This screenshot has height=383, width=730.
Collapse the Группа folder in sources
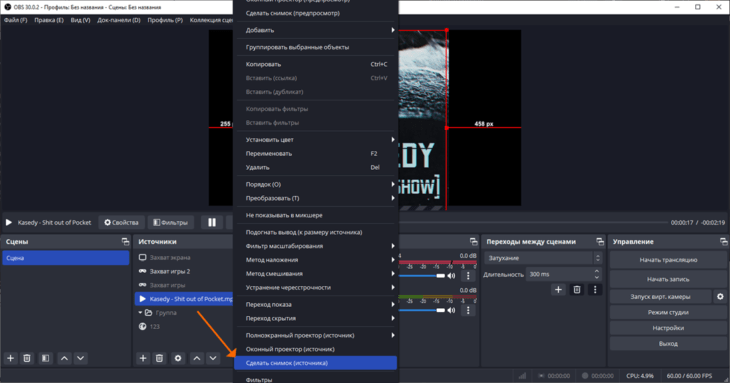(x=140, y=313)
